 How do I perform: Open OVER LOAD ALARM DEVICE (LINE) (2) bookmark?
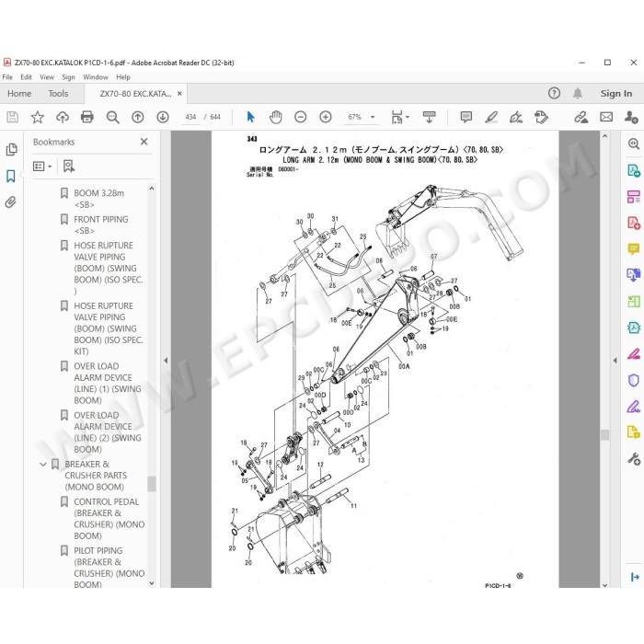108,432
